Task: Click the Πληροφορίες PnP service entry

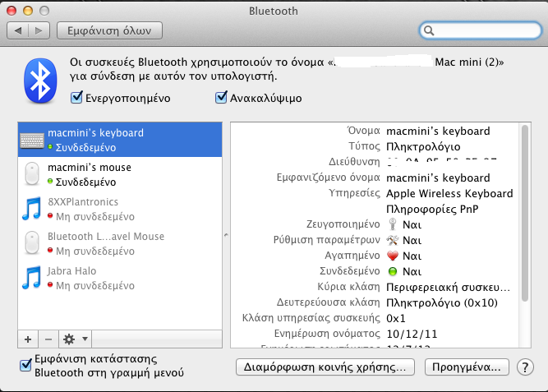Action: (432, 209)
